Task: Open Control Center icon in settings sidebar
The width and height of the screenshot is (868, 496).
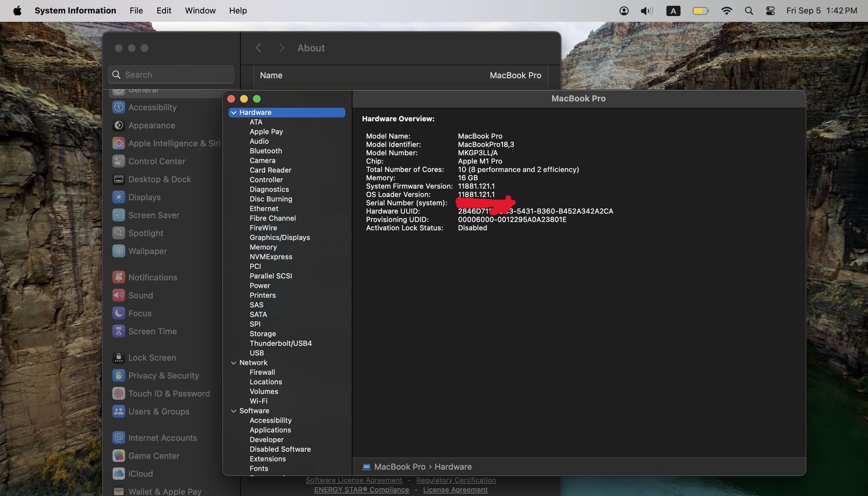Action: (x=119, y=161)
